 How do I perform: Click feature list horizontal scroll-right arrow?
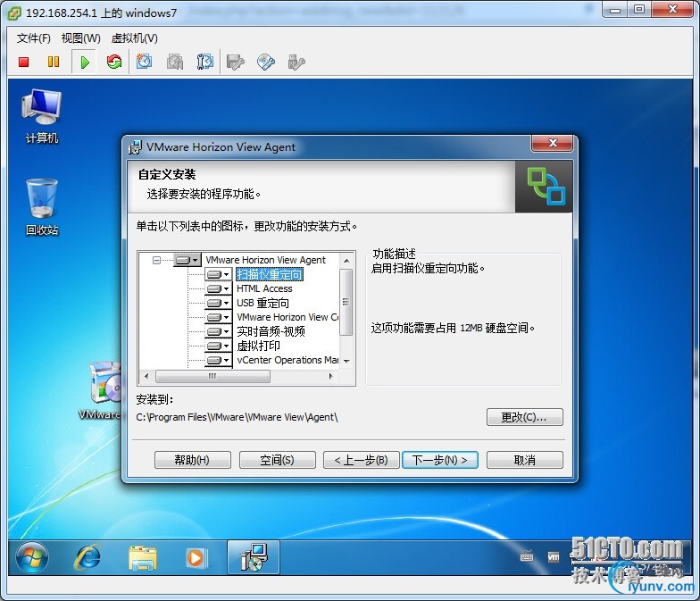[x=330, y=377]
